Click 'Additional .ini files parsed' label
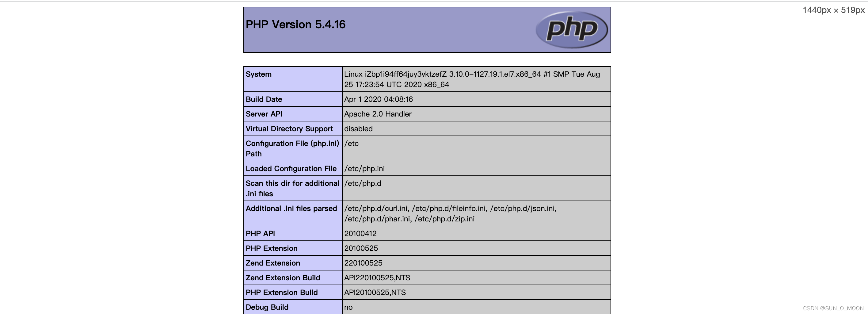The width and height of the screenshot is (868, 314). click(291, 209)
